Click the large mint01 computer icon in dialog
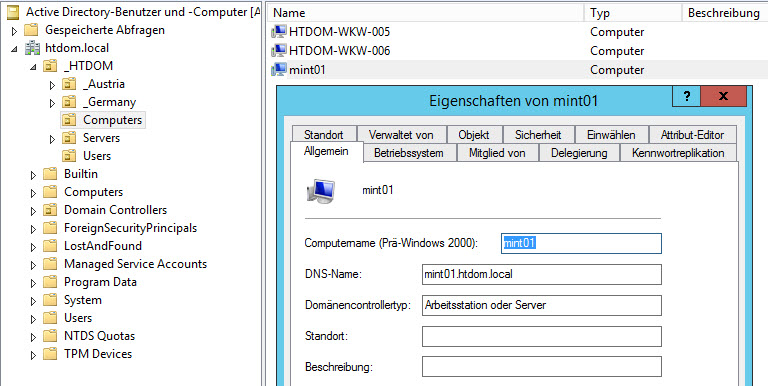This screenshot has width=768, height=386. [320, 191]
